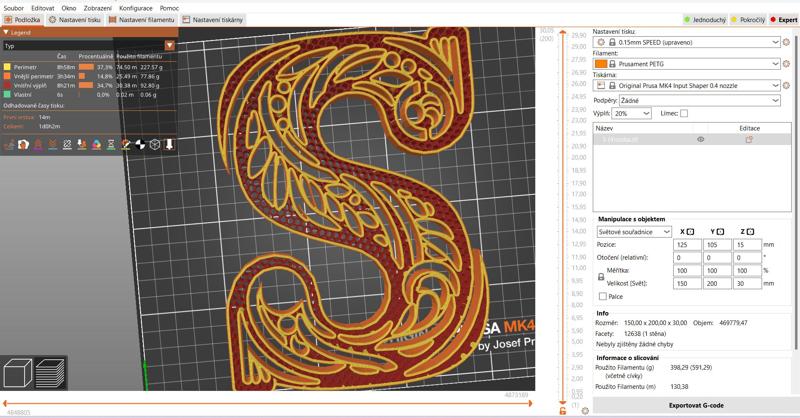Open the Podpěry supports dropdown
This screenshot has height=418, width=800.
click(699, 101)
